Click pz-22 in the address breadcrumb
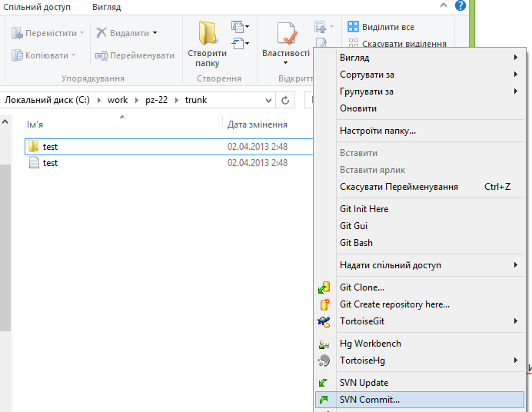532x412 pixels. click(x=156, y=100)
